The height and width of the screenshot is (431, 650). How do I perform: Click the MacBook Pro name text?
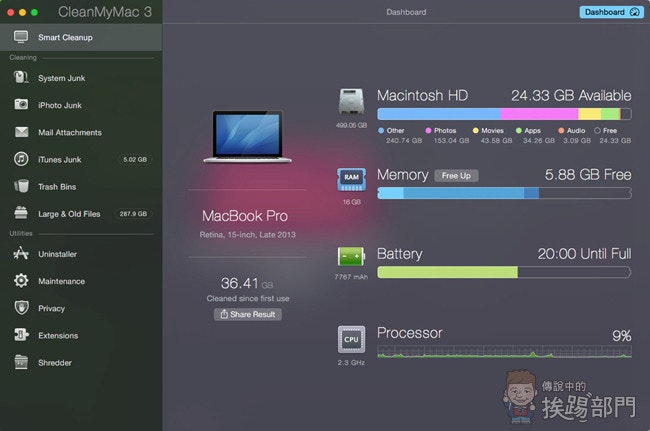click(x=245, y=216)
